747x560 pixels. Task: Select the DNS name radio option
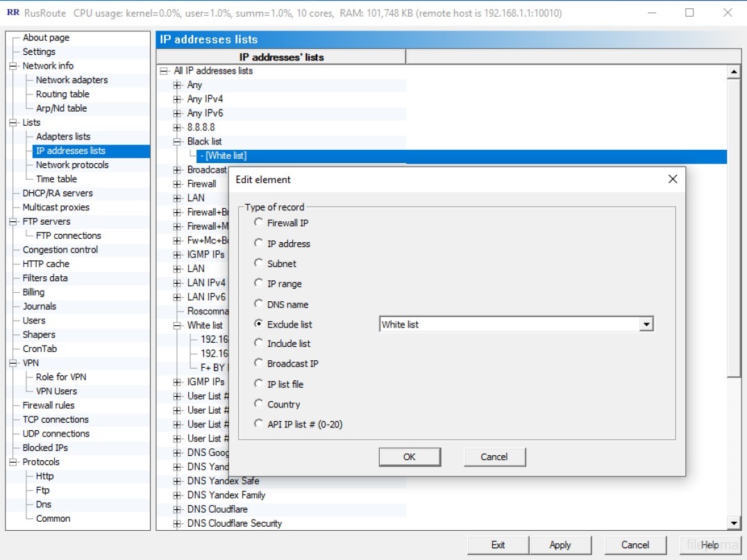259,304
